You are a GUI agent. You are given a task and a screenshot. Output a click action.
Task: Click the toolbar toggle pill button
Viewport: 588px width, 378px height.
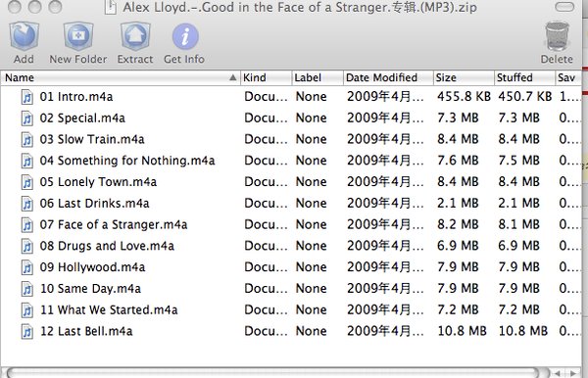(x=564, y=7)
